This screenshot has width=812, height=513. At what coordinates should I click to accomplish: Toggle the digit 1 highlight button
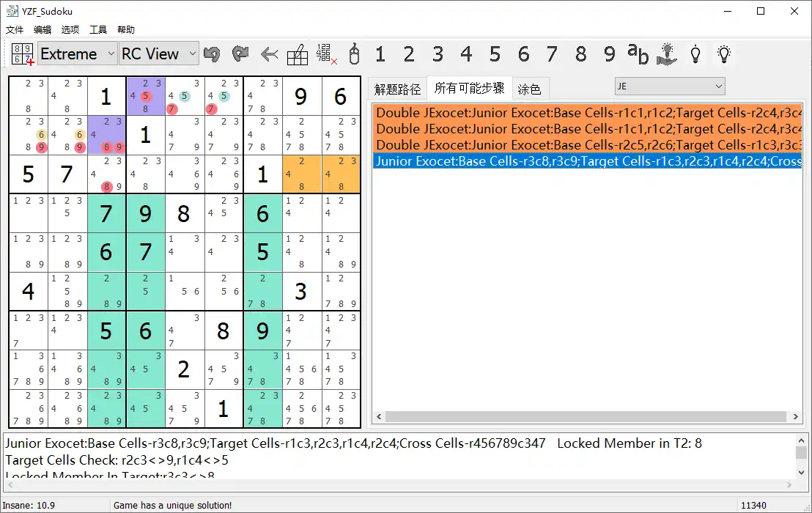[380, 54]
